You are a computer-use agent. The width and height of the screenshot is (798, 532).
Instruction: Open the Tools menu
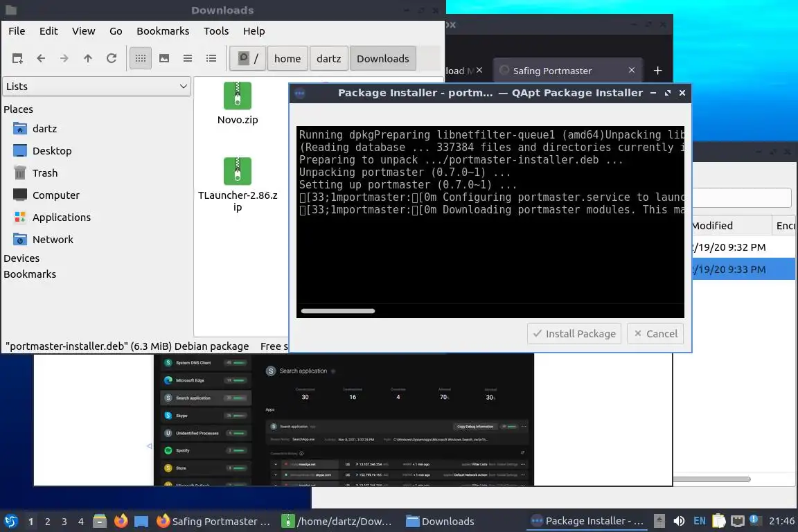click(x=216, y=31)
